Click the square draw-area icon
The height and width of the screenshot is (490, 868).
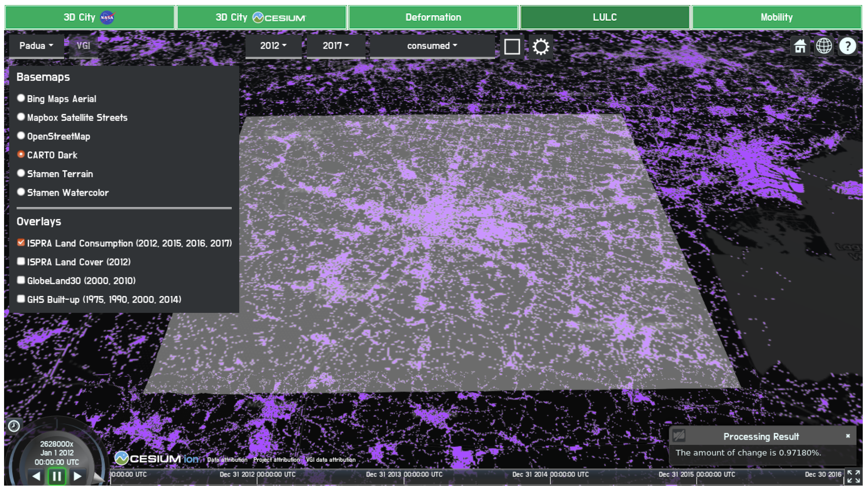click(512, 46)
